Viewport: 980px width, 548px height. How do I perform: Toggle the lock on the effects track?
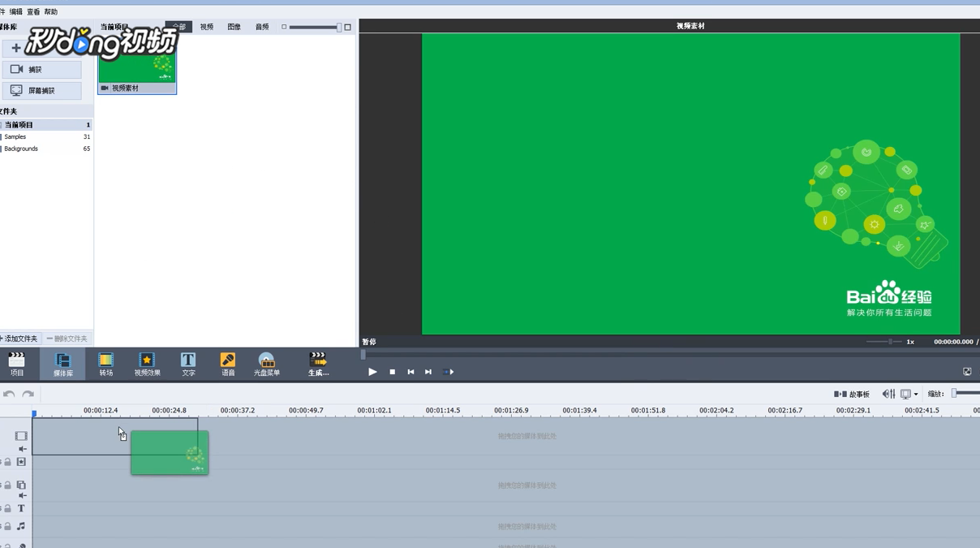click(7, 462)
